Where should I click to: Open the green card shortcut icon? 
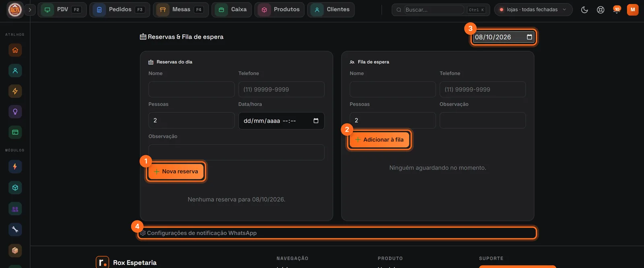pyautogui.click(x=15, y=132)
